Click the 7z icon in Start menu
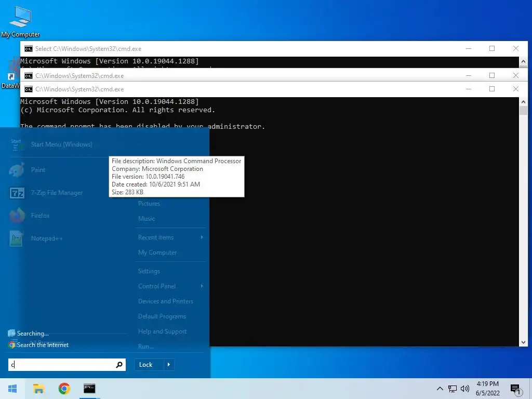 pos(17,193)
